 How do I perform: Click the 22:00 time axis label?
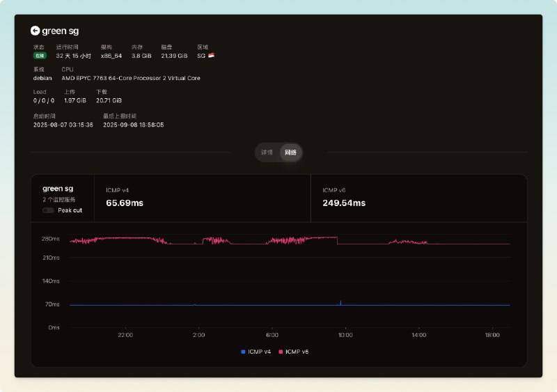point(125,335)
